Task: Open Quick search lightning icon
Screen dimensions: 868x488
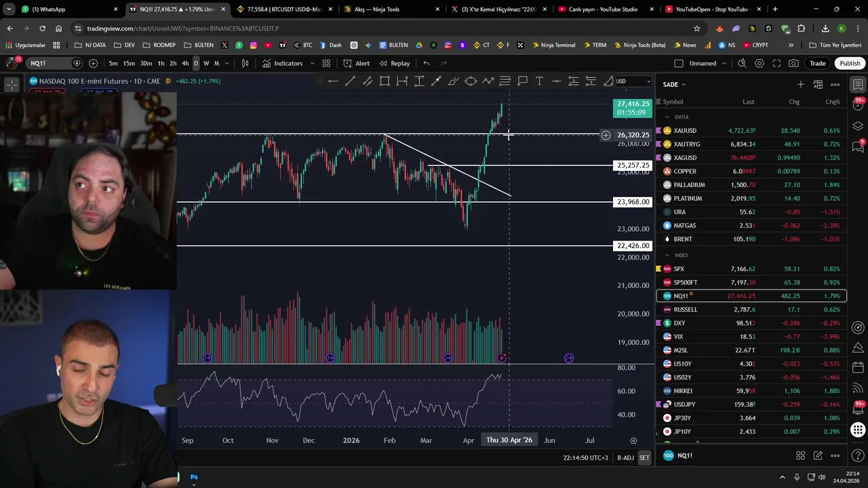Action: click(742, 63)
